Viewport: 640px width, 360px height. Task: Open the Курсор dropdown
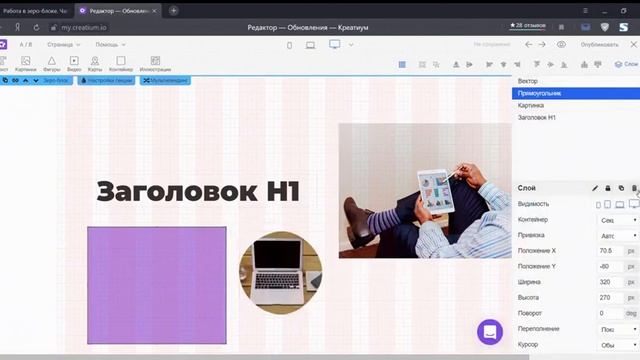coord(618,345)
